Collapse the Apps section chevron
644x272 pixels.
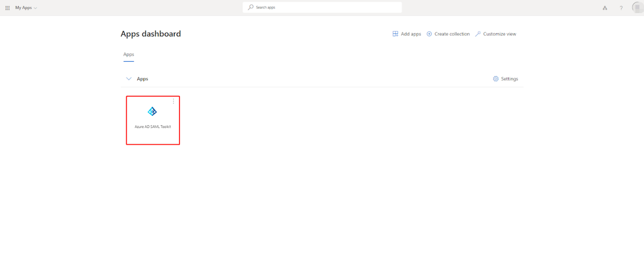129,79
